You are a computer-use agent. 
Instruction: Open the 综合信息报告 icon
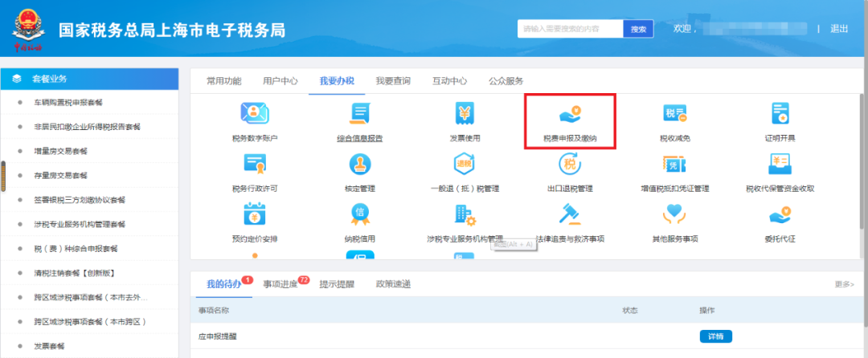360,113
